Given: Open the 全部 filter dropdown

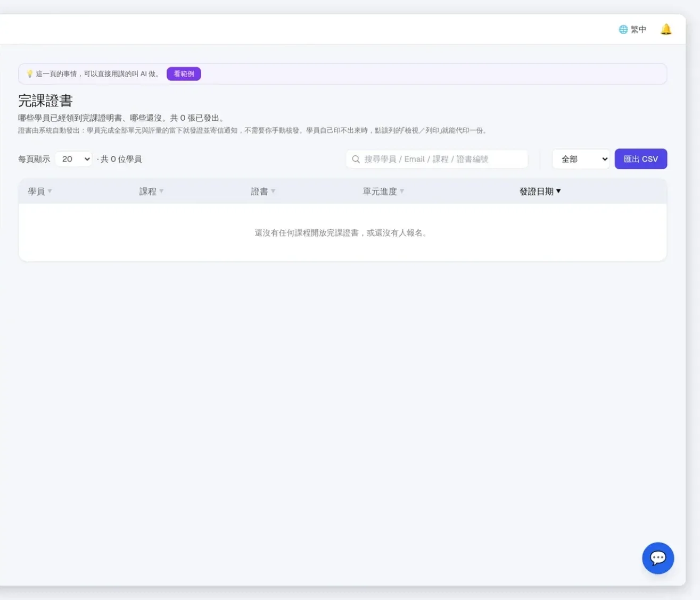Looking at the screenshot, I should tap(581, 159).
